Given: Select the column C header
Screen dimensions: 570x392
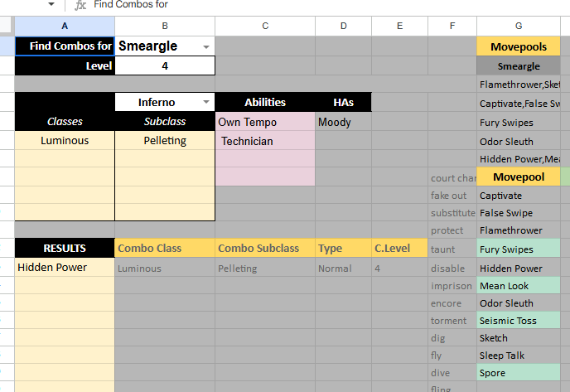Looking at the screenshot, I should tap(265, 26).
